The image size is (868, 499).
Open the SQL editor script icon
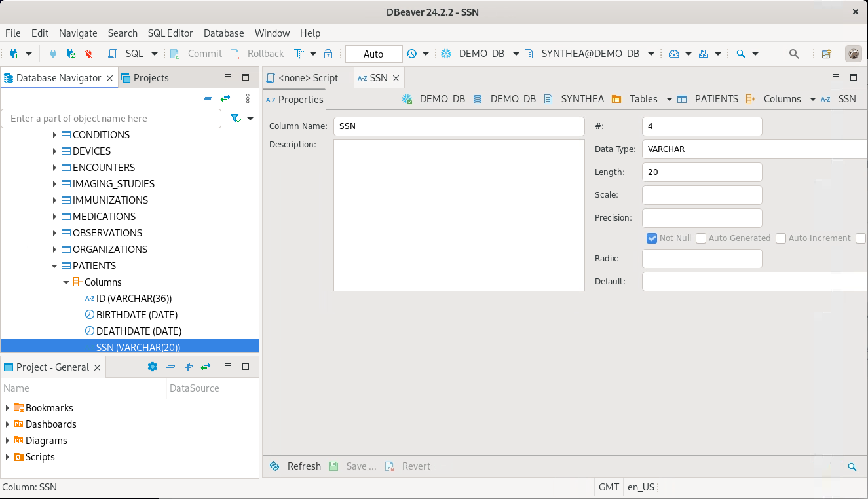pyautogui.click(x=113, y=54)
